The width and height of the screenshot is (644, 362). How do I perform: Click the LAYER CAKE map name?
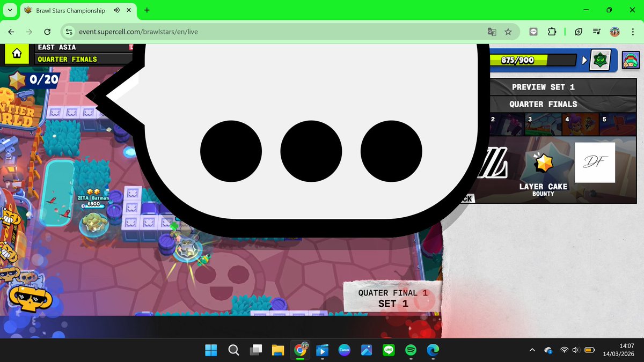pyautogui.click(x=543, y=187)
